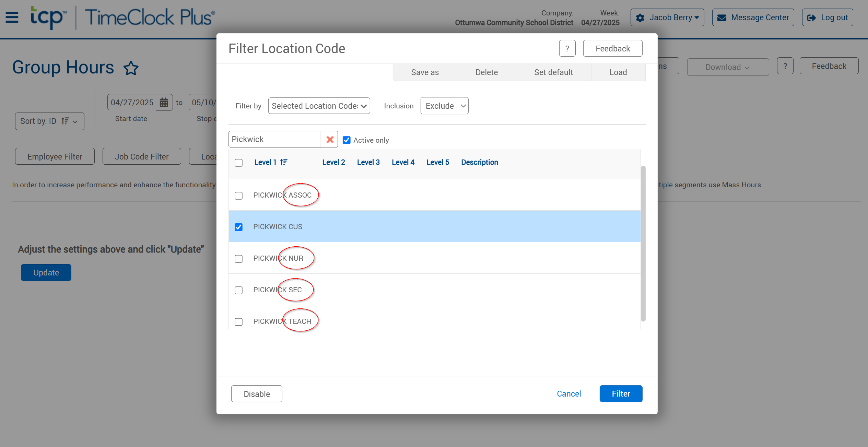Click into the Pickwick search field

coord(274,139)
